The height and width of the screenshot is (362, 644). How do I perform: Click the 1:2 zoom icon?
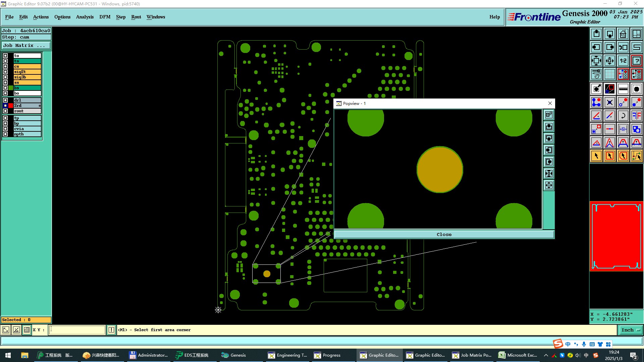point(623,61)
